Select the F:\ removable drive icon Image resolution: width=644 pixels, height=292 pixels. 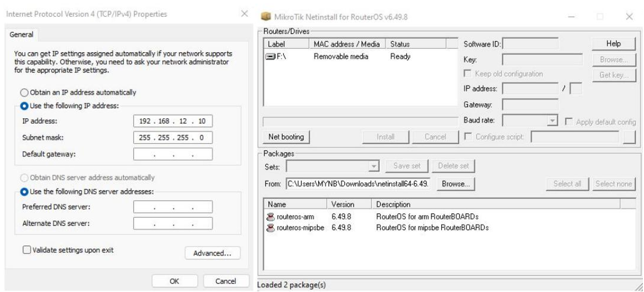point(270,57)
